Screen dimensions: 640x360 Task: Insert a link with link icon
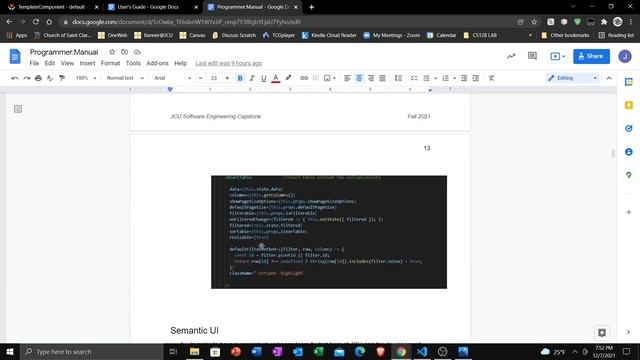coord(304,78)
